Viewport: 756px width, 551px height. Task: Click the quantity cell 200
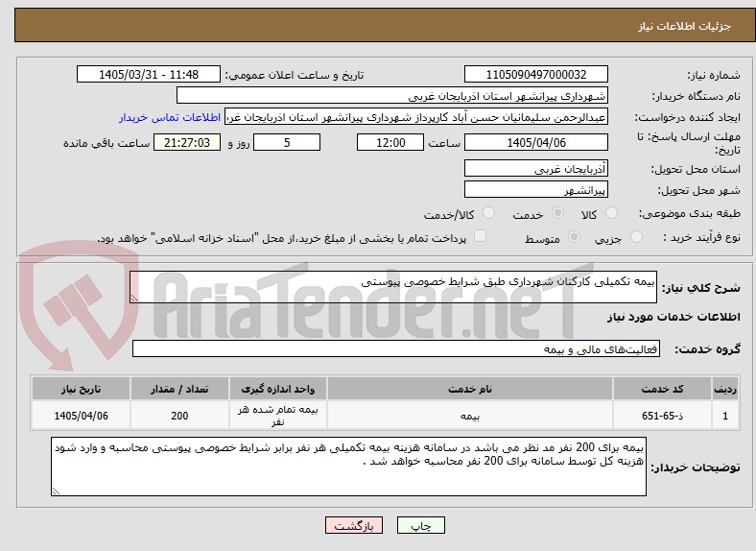[179, 416]
